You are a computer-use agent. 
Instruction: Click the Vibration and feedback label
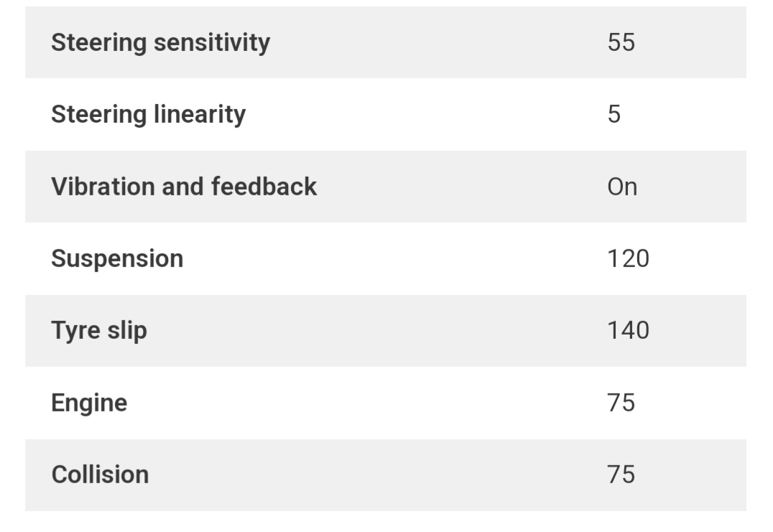pyautogui.click(x=184, y=187)
